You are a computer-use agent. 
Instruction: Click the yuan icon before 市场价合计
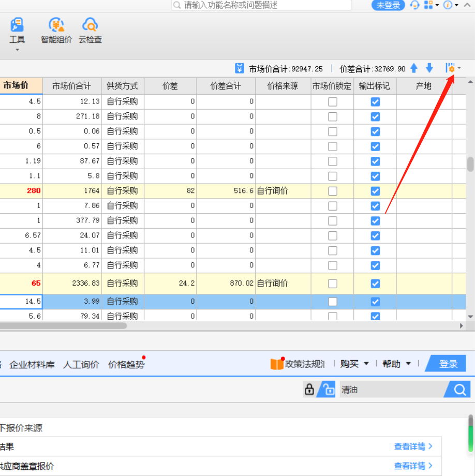[x=239, y=68]
